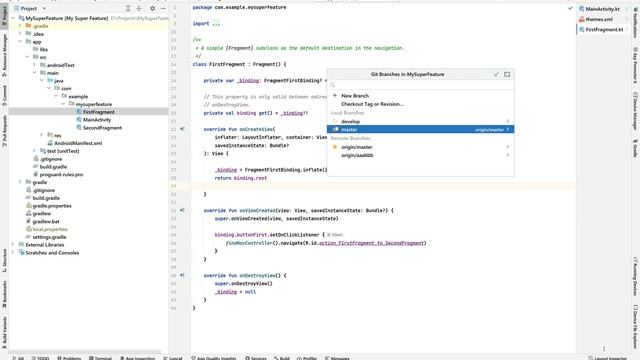Open the Running Devices right side tab
Screen dimensions: 640x360
tap(636, 276)
